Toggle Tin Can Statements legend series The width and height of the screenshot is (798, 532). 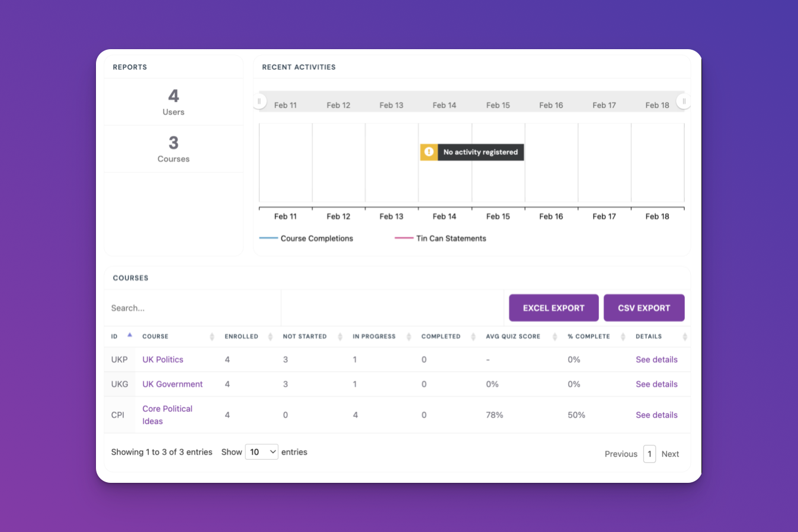click(x=440, y=238)
